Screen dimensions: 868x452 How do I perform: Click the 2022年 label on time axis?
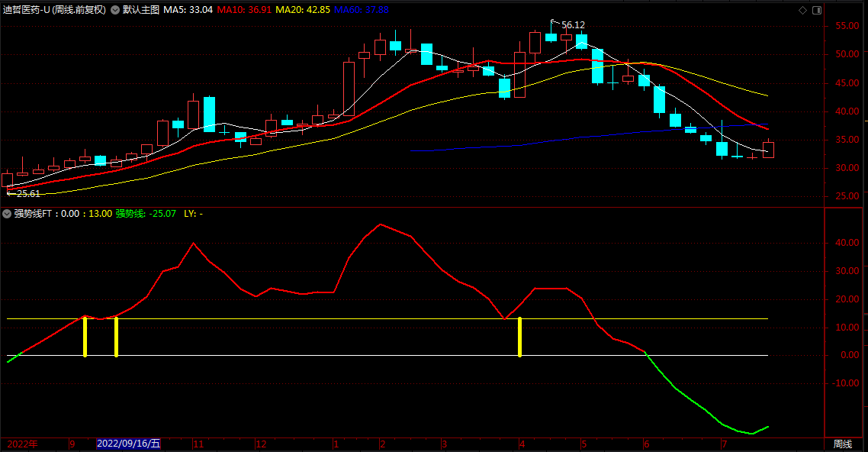(23, 444)
